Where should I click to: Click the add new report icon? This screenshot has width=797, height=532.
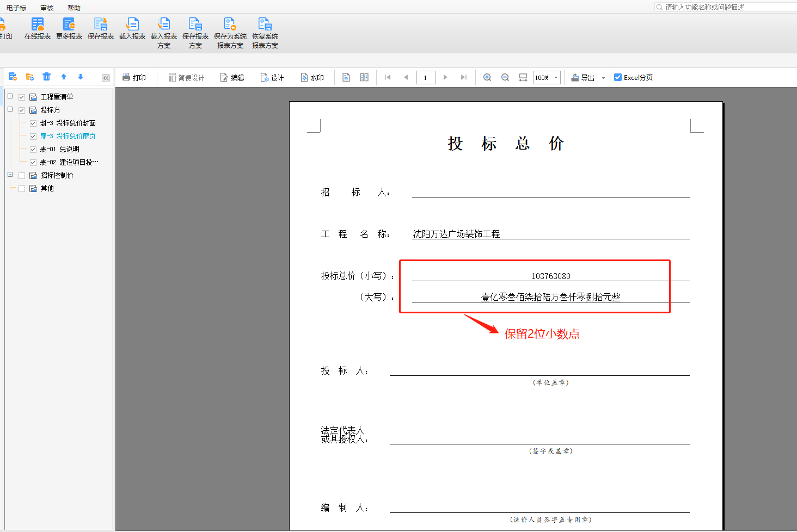[13, 77]
